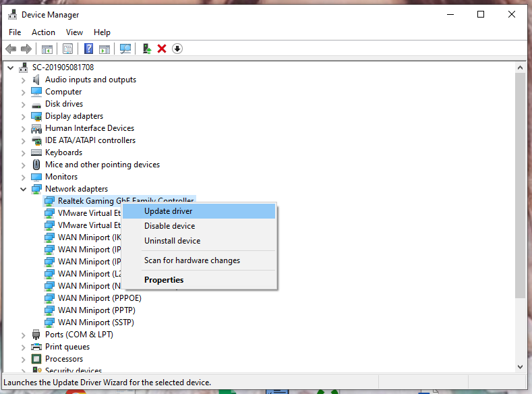The width and height of the screenshot is (532, 394).
Task: Click the Realtek Gaming GbE adapter icon
Action: (49, 201)
